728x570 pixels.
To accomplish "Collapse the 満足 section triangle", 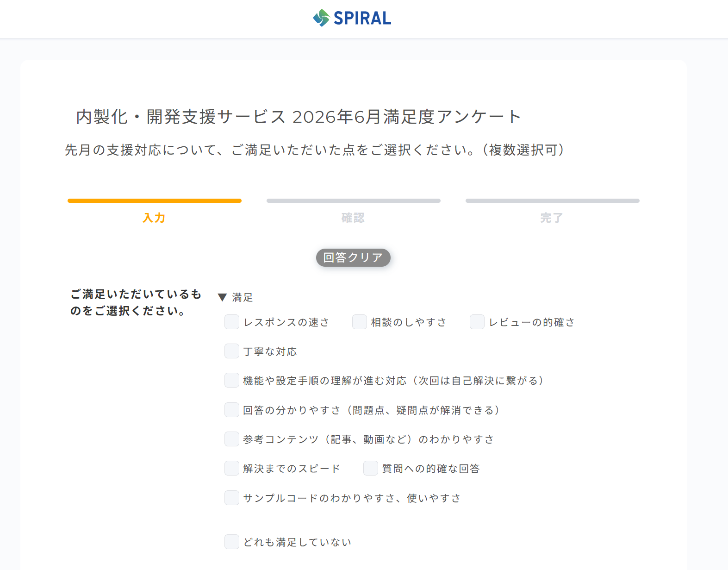I will coord(222,297).
